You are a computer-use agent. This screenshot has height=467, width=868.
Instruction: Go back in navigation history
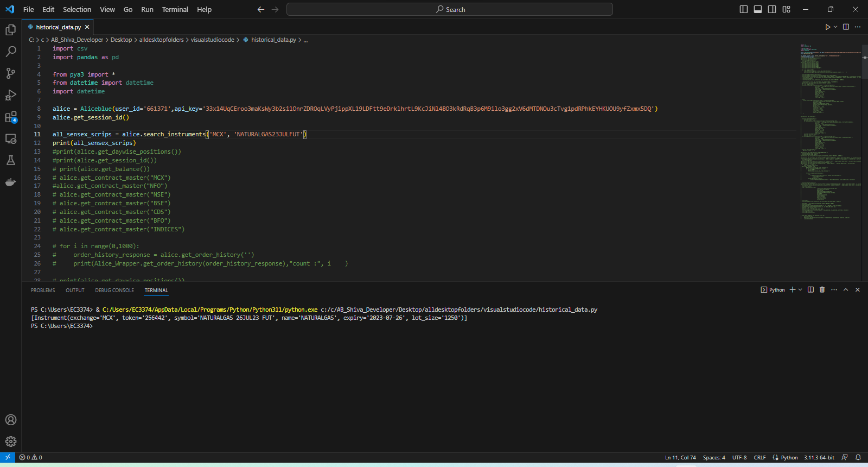coord(261,9)
